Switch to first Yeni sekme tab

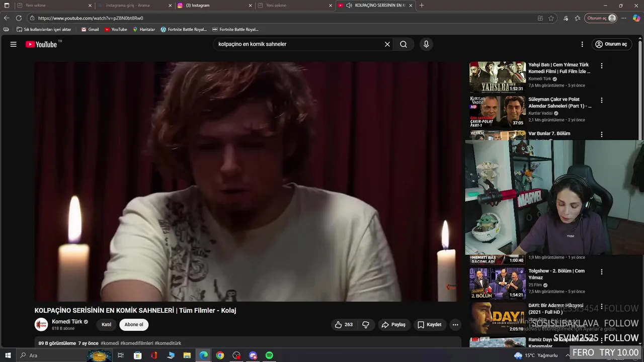tap(54, 6)
